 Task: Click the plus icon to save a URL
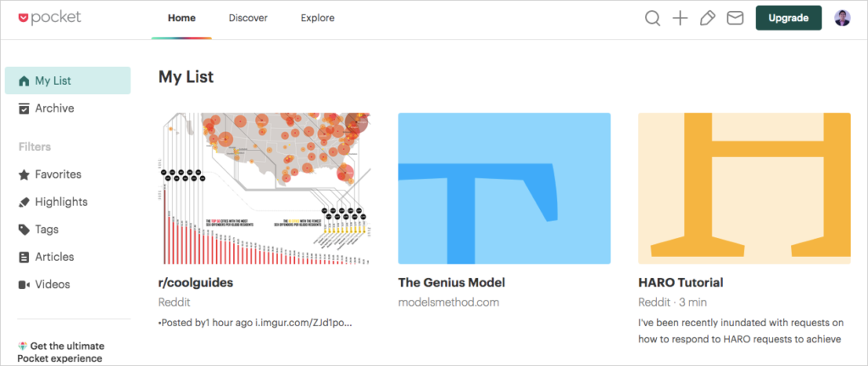tap(680, 19)
